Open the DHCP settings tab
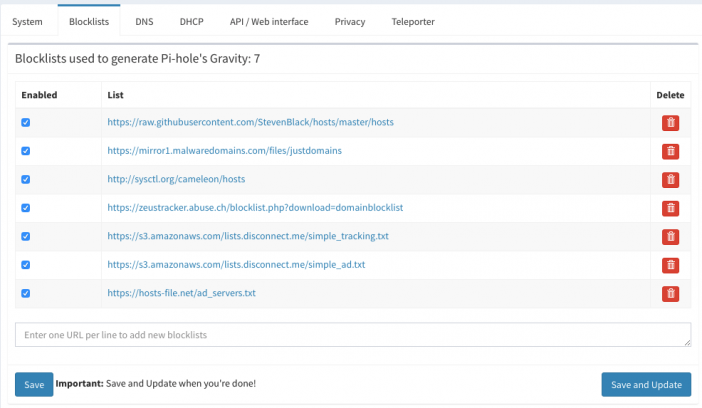702x408 pixels. coord(192,21)
